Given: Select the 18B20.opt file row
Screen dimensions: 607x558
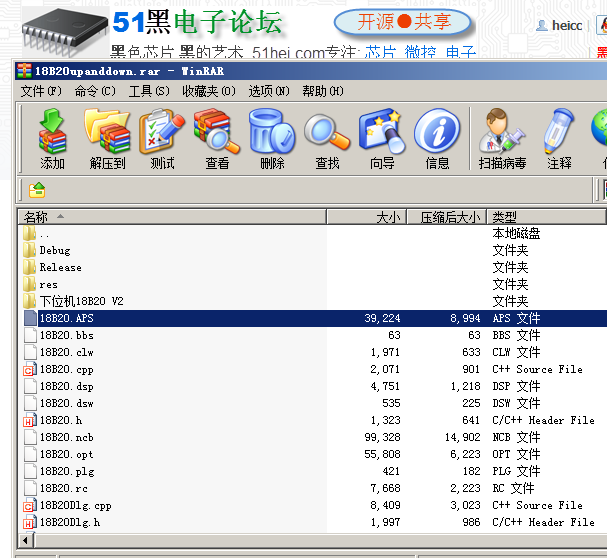Looking at the screenshot, I should tap(312, 455).
